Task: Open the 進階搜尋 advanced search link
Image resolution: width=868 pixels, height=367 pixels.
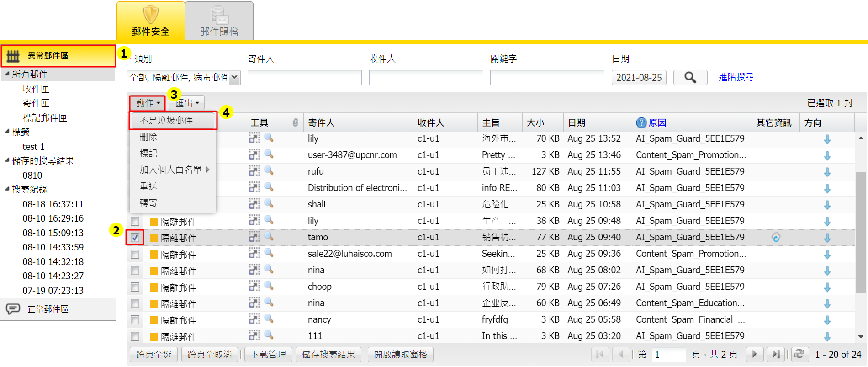Action: [736, 77]
